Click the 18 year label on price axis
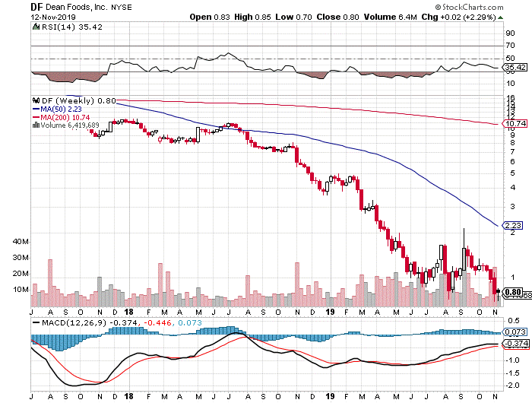532x403 pixels. tap(128, 312)
